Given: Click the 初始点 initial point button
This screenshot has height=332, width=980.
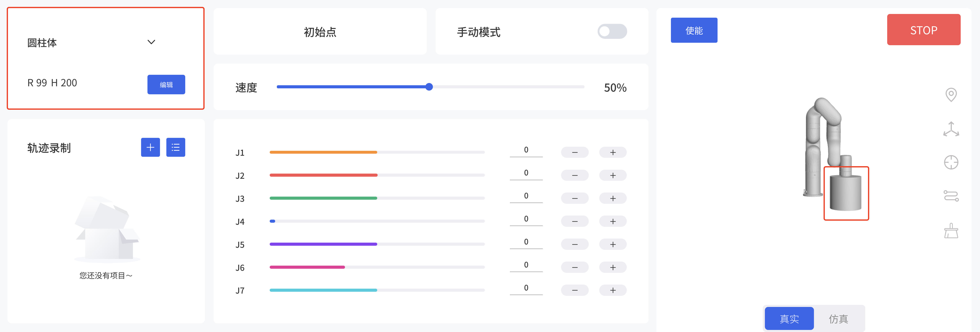Looking at the screenshot, I should click(x=320, y=32).
